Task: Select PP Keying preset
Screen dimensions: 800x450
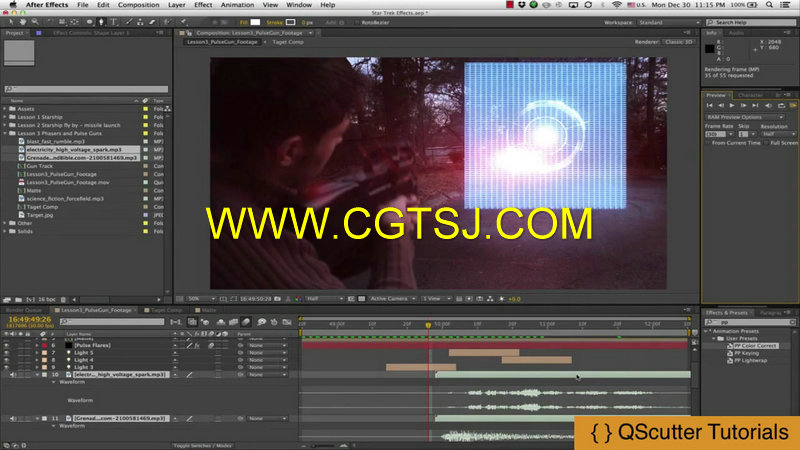Action: [x=747, y=353]
